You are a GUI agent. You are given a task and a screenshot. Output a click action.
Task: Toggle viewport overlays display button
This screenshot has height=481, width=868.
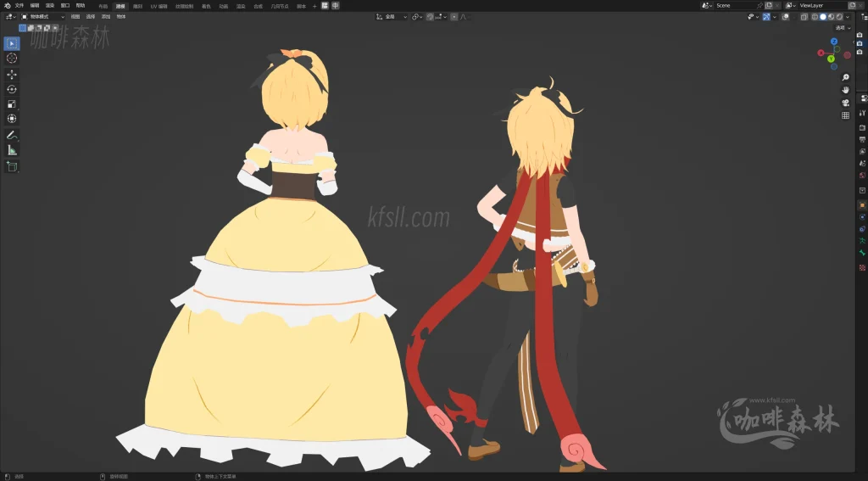coord(785,17)
